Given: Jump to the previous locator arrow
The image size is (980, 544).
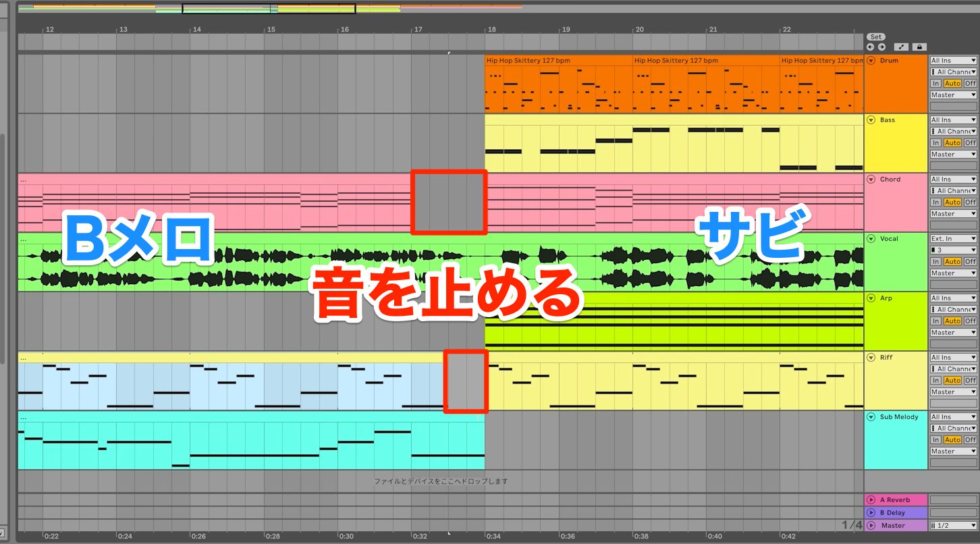Looking at the screenshot, I should [x=871, y=47].
